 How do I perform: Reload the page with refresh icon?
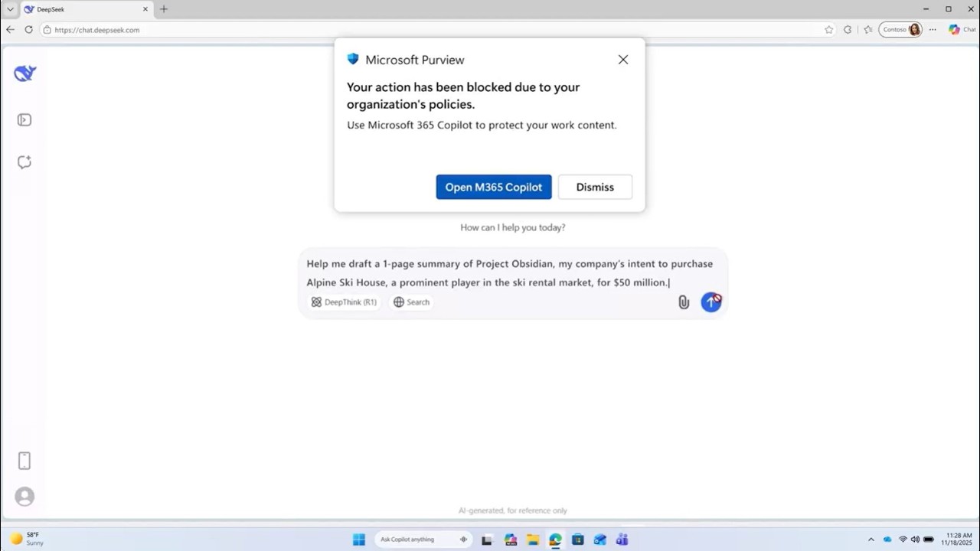pos(28,30)
